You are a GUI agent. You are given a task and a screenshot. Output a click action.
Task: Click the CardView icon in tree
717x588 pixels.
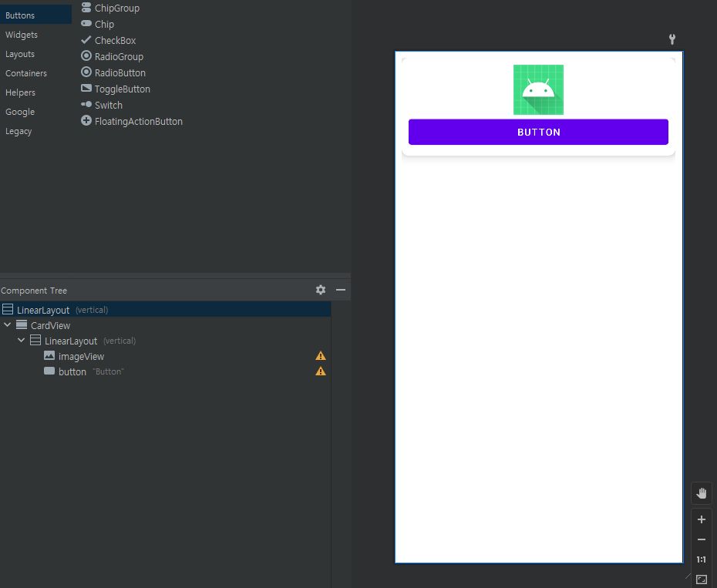coord(22,324)
